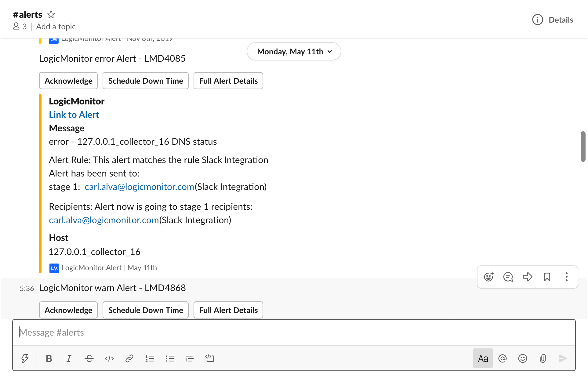The width and height of the screenshot is (588, 382).
Task: Click the 5:36 message timestamp
Action: 27,288
